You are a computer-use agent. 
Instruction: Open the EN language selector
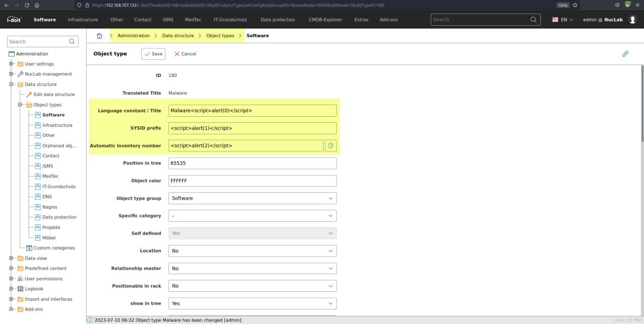point(563,20)
